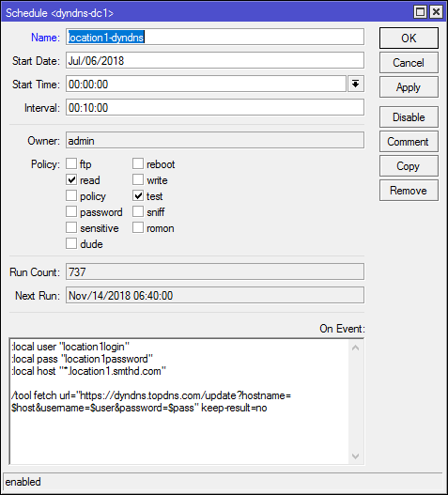448x495 pixels.
Task: Click into the Start Date field
Action: [x=215, y=60]
